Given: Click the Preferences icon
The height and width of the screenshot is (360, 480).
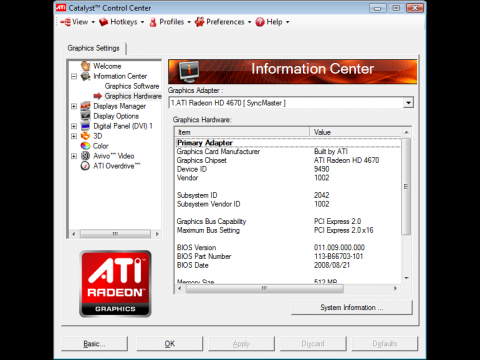Looking at the screenshot, I should (199, 22).
